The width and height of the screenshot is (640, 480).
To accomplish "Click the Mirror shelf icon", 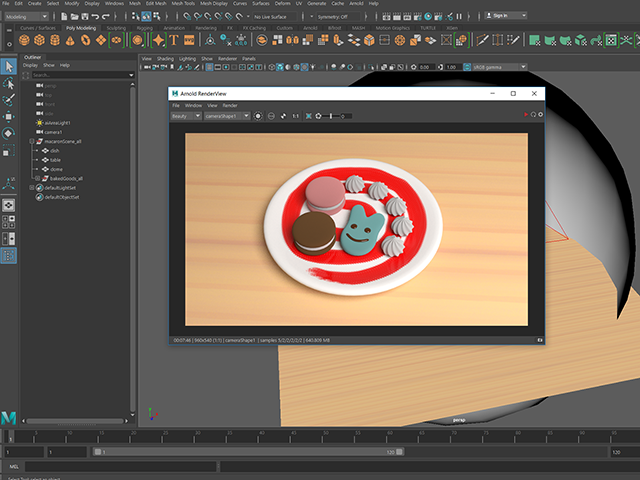I will [x=293, y=40].
